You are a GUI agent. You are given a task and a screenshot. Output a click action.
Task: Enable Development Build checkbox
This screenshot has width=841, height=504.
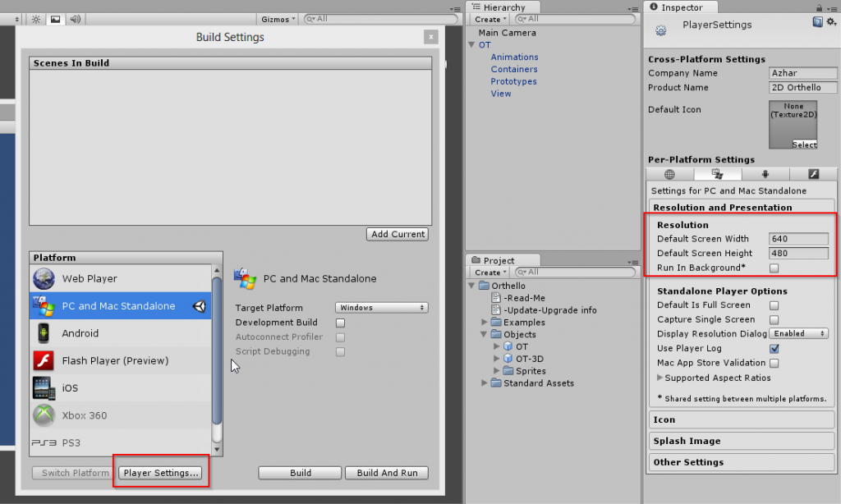point(340,323)
